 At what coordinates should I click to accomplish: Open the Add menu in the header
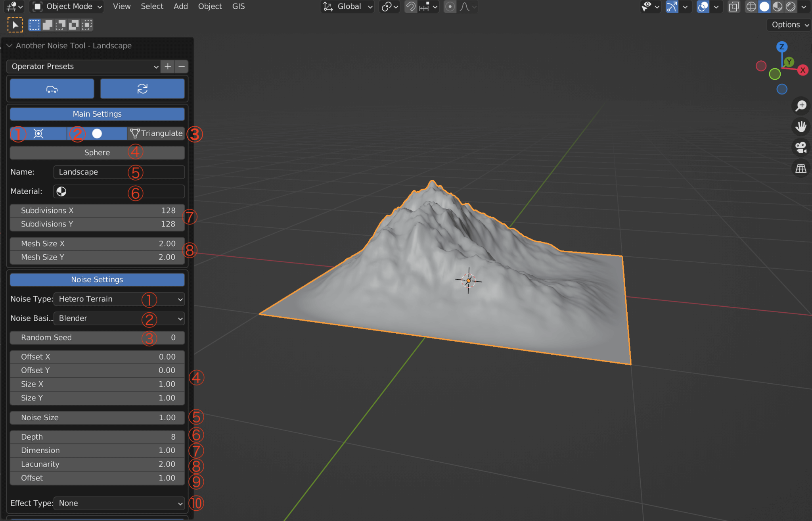(181, 6)
